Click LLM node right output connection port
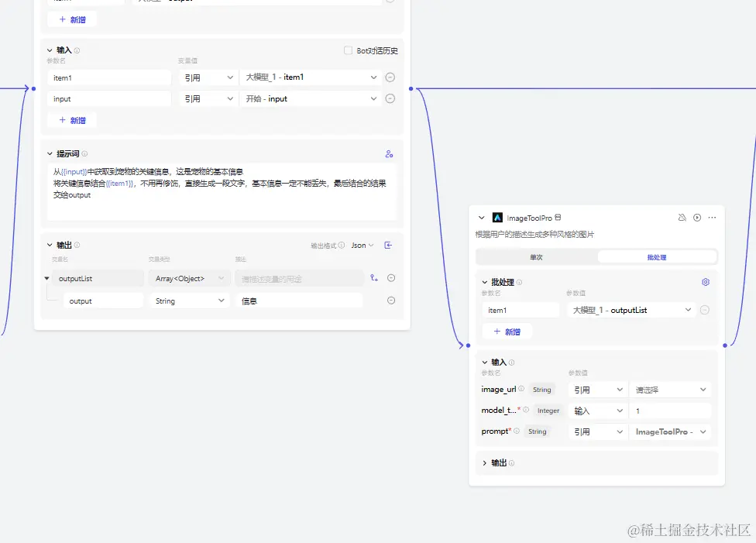This screenshot has height=543, width=756. [411, 89]
